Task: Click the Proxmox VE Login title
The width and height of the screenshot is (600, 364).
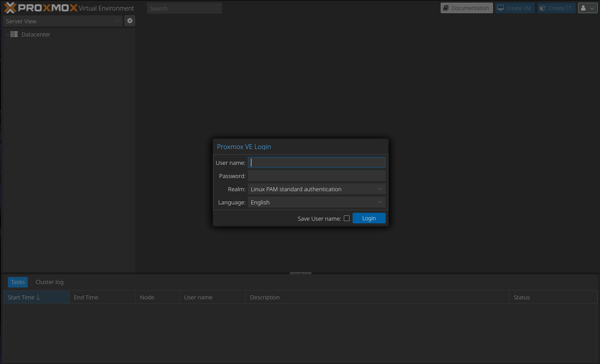Action: 244,147
